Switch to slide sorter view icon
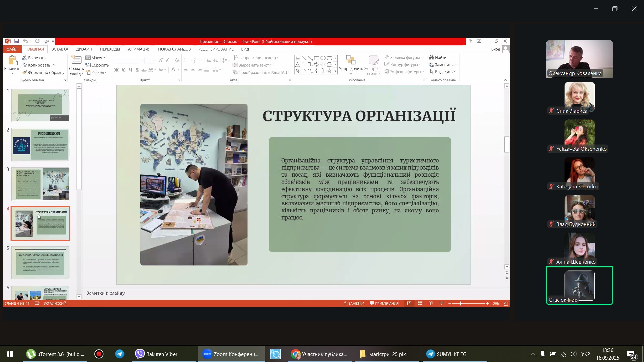 pos(420,303)
